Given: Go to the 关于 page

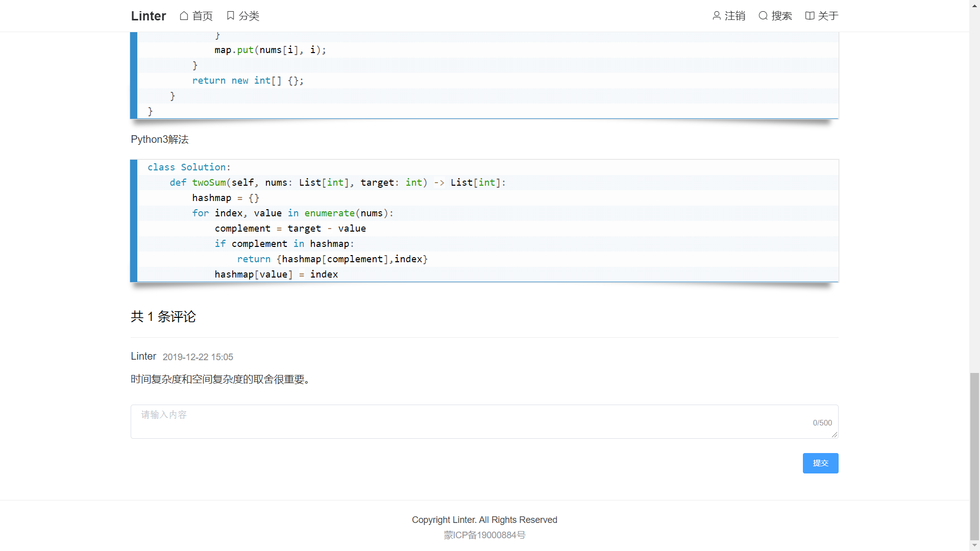Looking at the screenshot, I should (x=828, y=16).
